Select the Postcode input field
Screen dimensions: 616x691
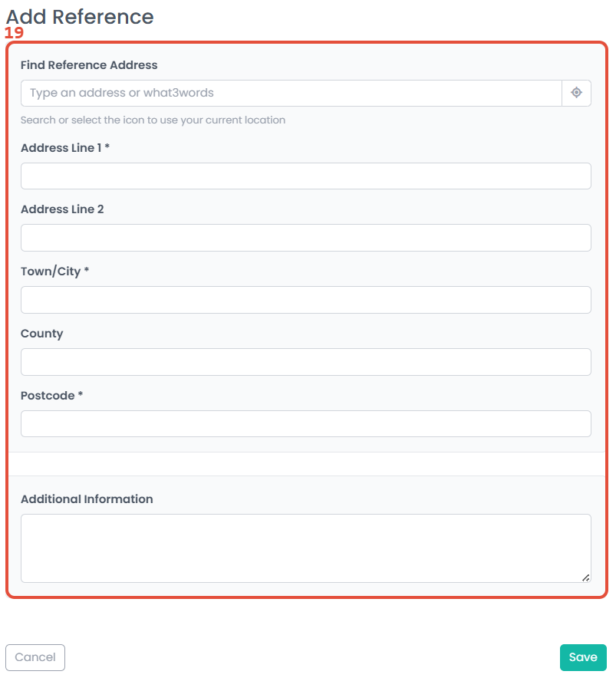tap(306, 424)
